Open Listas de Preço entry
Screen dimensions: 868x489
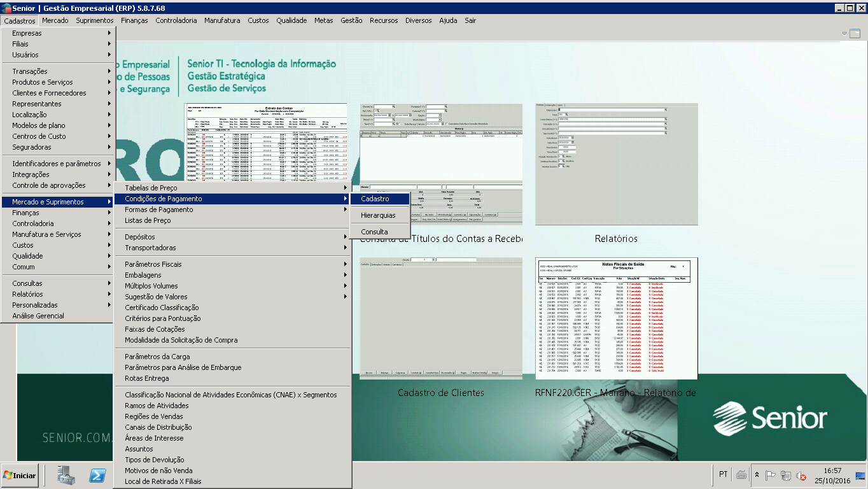(x=233, y=220)
